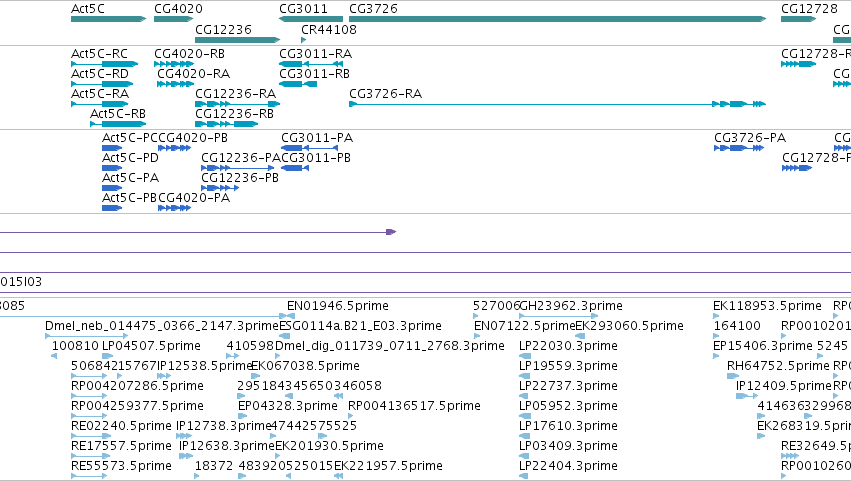Click the LP05952.3prime EST label
Viewport: 851px width, 481px height.
point(568,406)
